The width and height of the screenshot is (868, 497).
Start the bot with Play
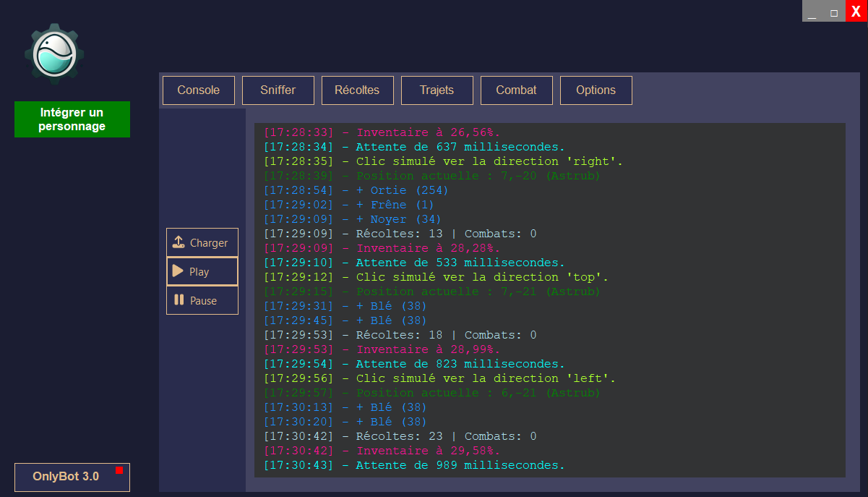coord(202,271)
